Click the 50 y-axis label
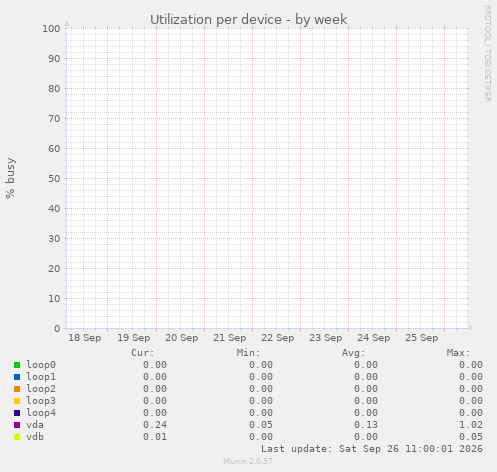This screenshot has height=472, width=497. 54,179
